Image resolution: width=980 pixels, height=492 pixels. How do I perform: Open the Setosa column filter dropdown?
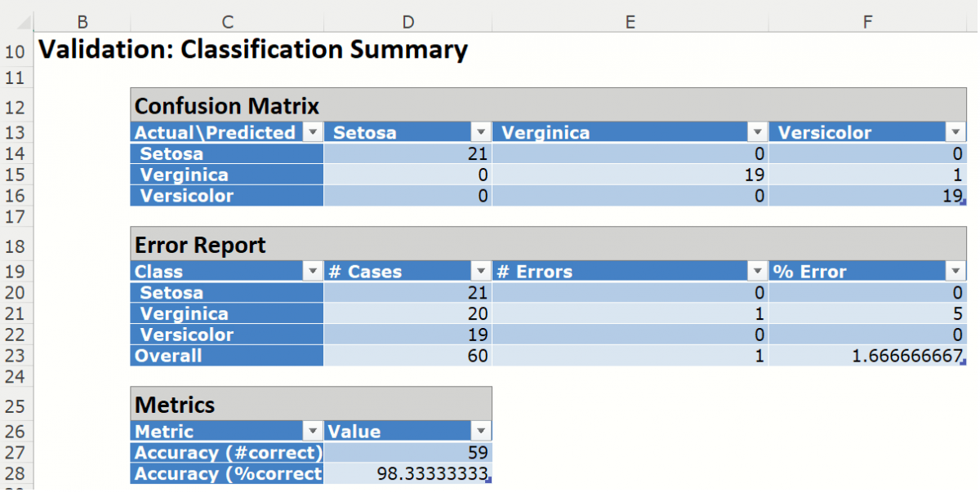pyautogui.click(x=480, y=133)
